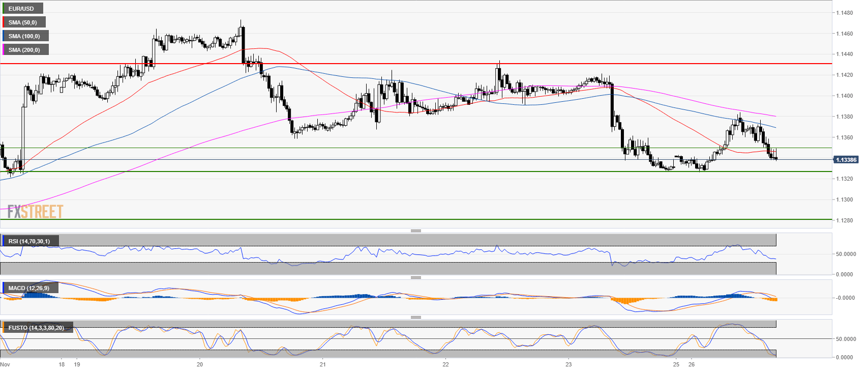
Task: Click the Nov label on the time axis
Action: (x=5, y=364)
